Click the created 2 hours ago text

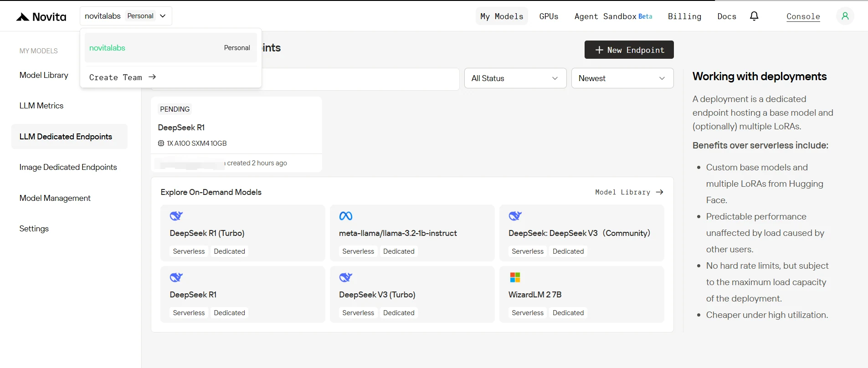coord(257,163)
